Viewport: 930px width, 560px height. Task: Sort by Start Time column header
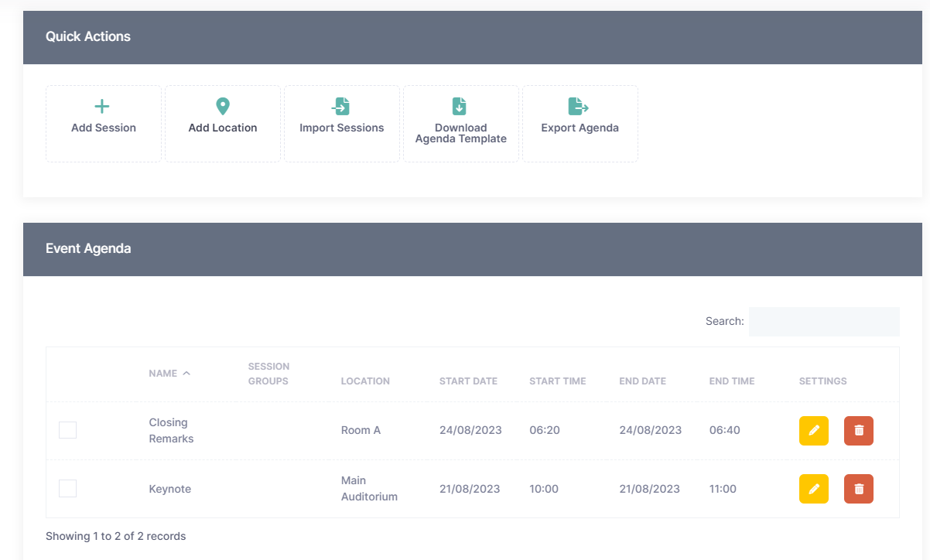[x=557, y=381]
